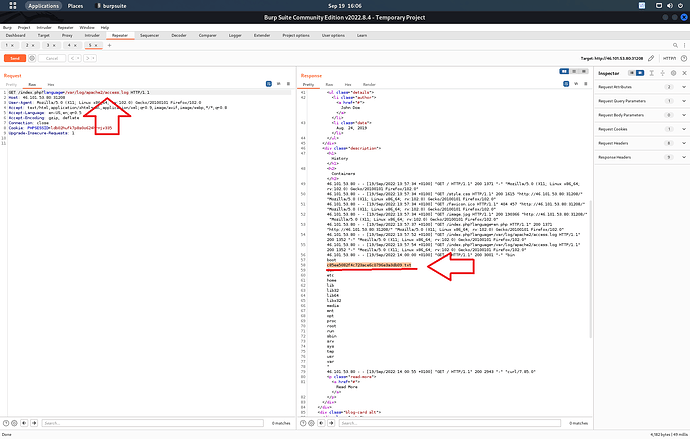Image resolution: width=690 pixels, height=439 pixels.
Task: Select Response Render view
Action: (x=369, y=84)
